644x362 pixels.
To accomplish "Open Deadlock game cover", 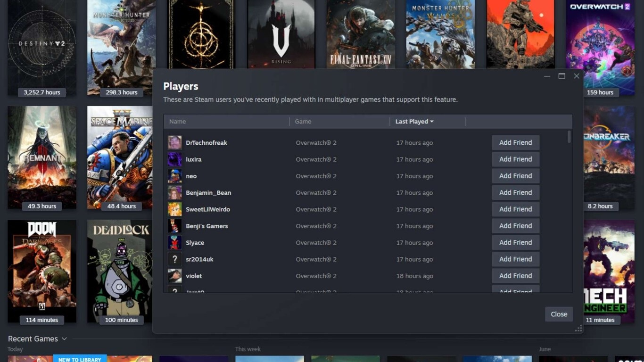I will click(120, 271).
